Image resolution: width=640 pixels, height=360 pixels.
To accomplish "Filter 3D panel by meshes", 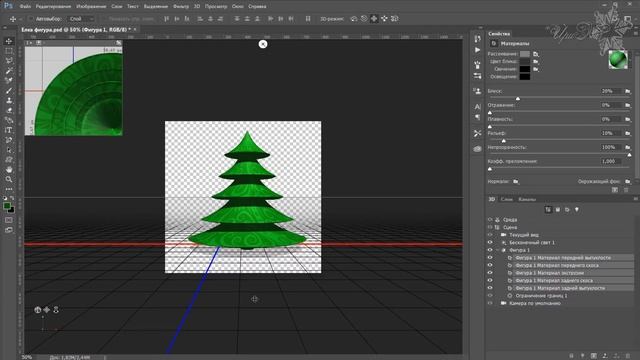I will click(x=558, y=209).
